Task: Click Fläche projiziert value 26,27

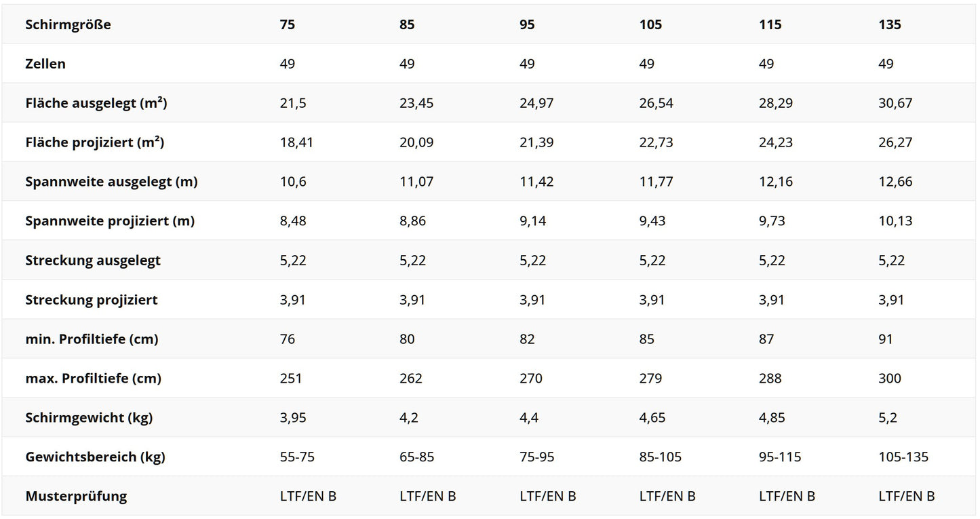Action: coord(895,143)
